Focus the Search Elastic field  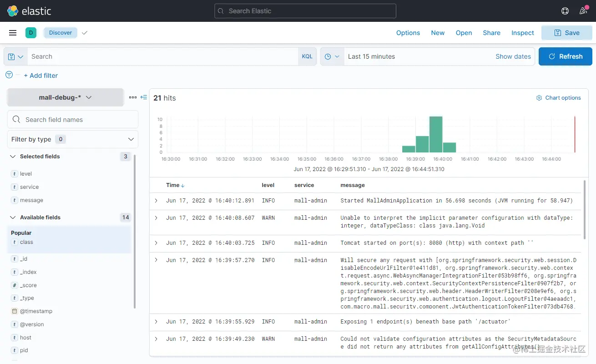pos(305,11)
